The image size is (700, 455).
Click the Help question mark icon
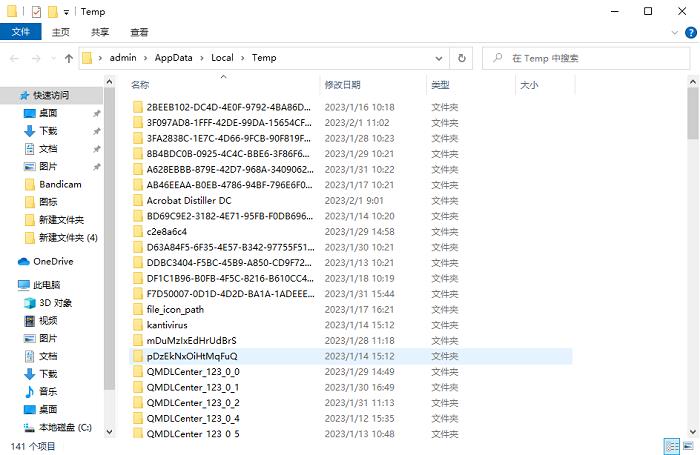(691, 33)
